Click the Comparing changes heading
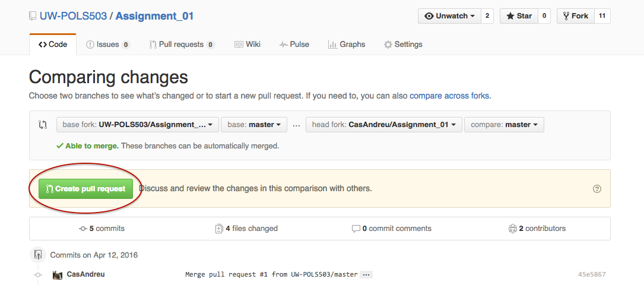The image size is (644, 285). (109, 77)
